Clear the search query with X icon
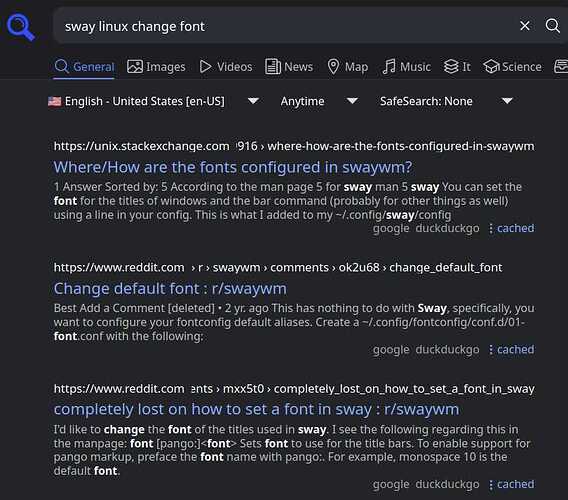568x500 pixels. [x=525, y=26]
